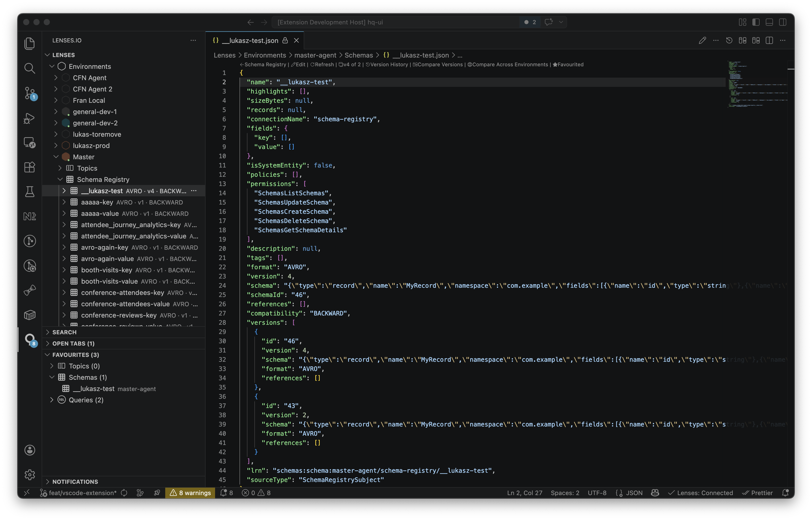Customize layout from the title bar
The height and width of the screenshot is (520, 812).
click(742, 22)
